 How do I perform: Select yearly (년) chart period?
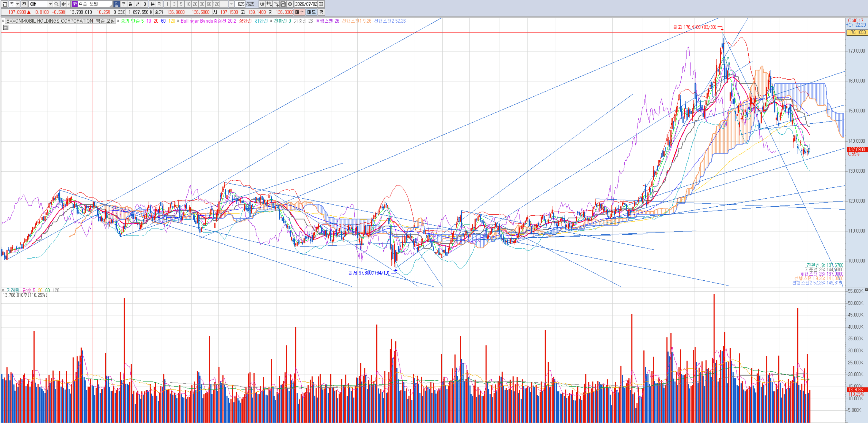[x=138, y=4]
